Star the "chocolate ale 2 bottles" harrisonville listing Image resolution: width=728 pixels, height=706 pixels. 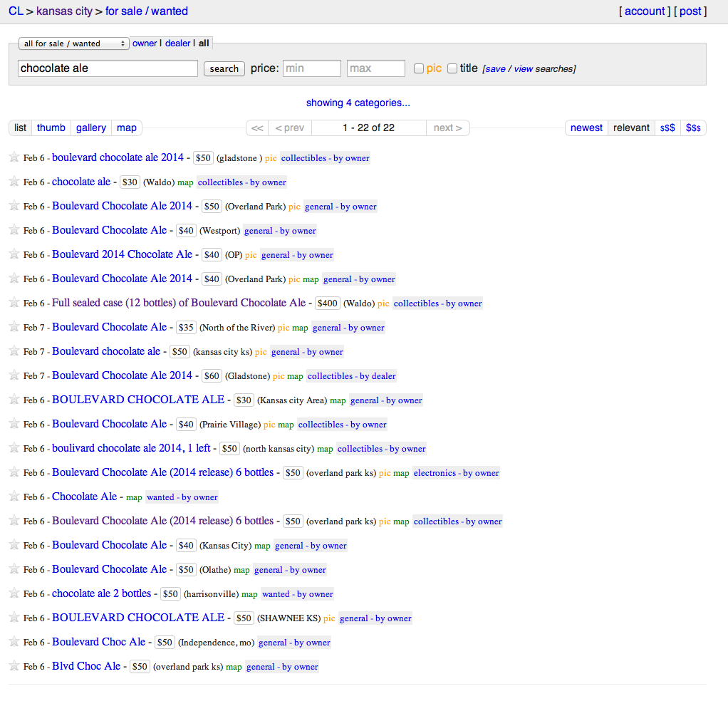point(14,593)
